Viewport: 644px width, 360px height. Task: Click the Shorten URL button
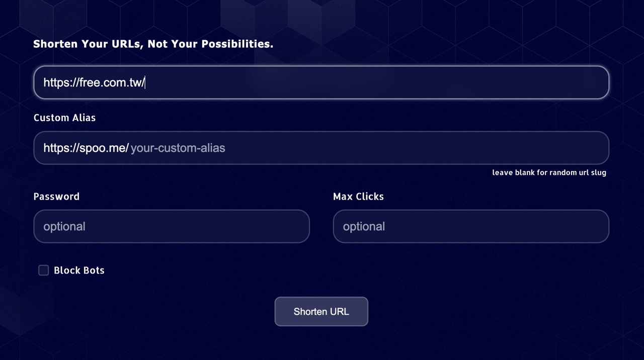tap(321, 311)
